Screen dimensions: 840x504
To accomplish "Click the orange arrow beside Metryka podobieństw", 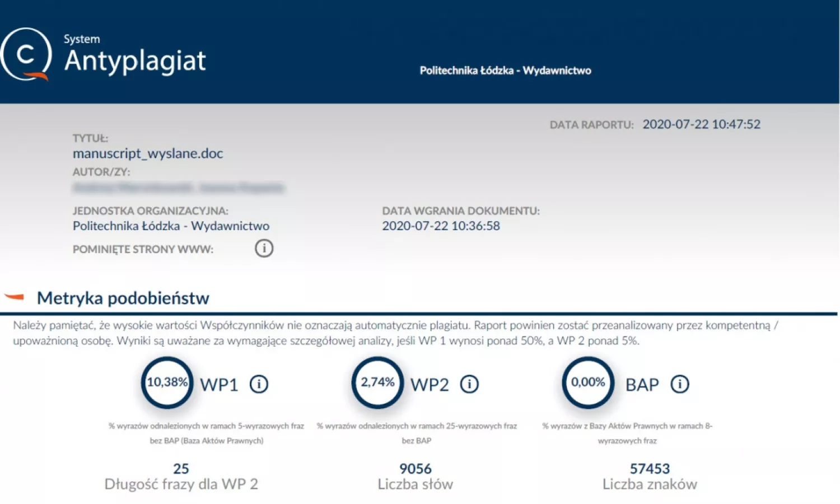I will coord(15,297).
